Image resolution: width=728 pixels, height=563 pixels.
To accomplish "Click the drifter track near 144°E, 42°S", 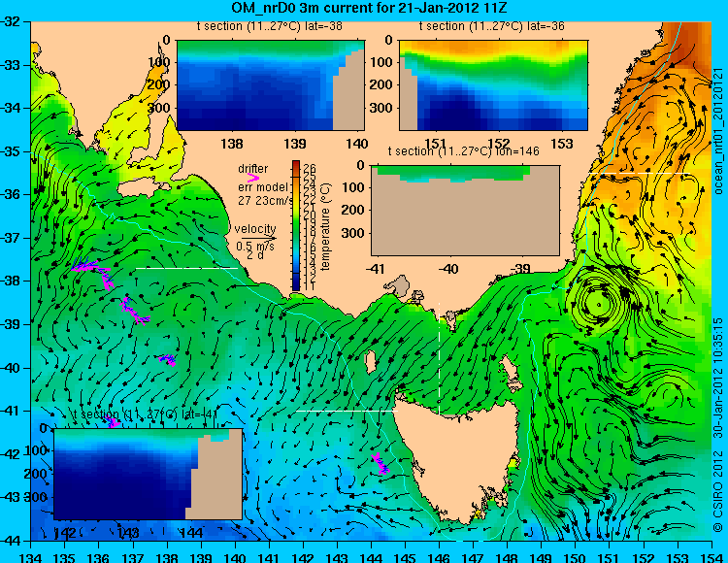I will pos(381,464).
